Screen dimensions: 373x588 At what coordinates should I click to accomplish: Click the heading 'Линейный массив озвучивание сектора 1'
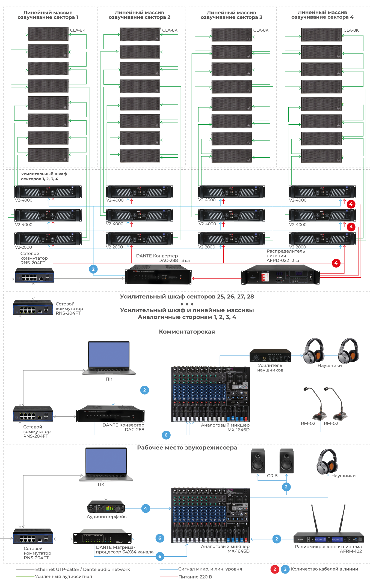pyautogui.click(x=48, y=15)
